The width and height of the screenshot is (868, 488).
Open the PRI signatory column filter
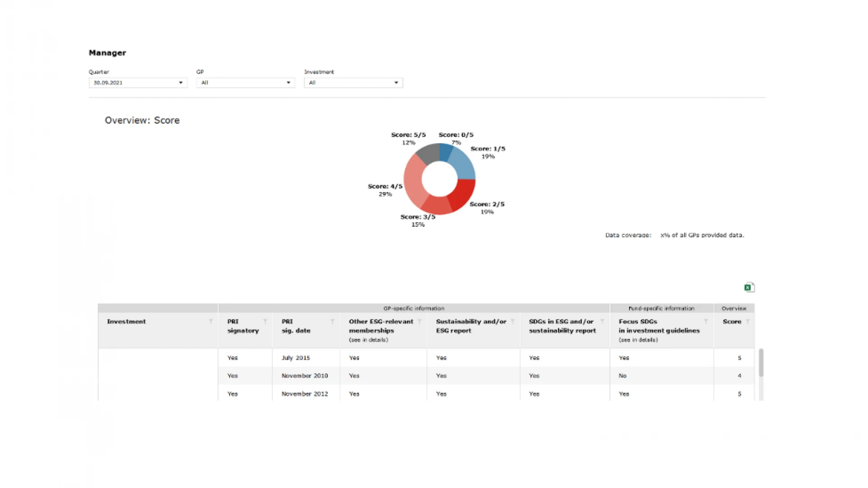(265, 321)
